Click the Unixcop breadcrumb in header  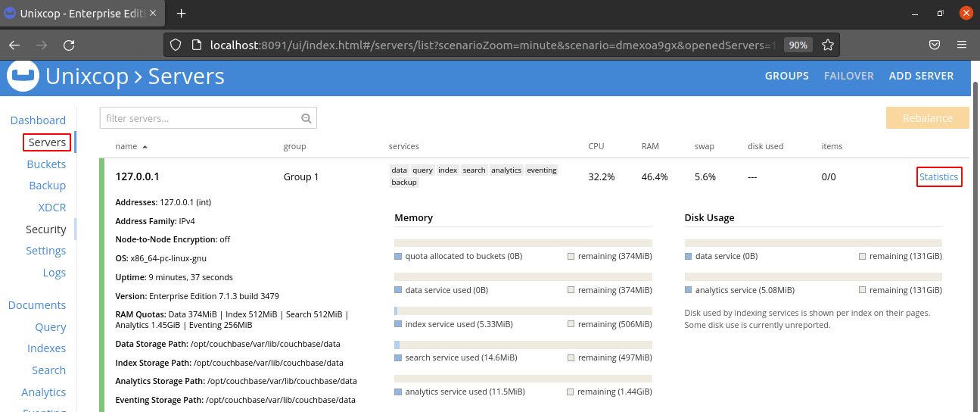point(87,76)
